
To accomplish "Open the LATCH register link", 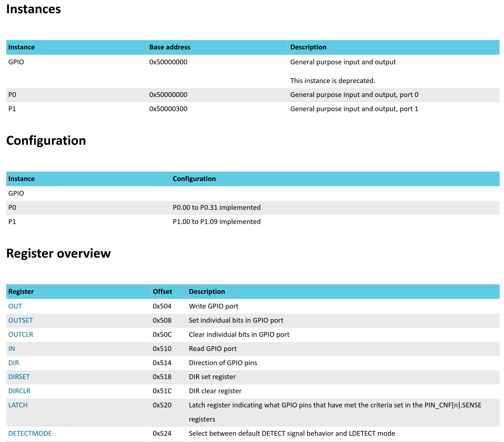I will [x=18, y=405].
